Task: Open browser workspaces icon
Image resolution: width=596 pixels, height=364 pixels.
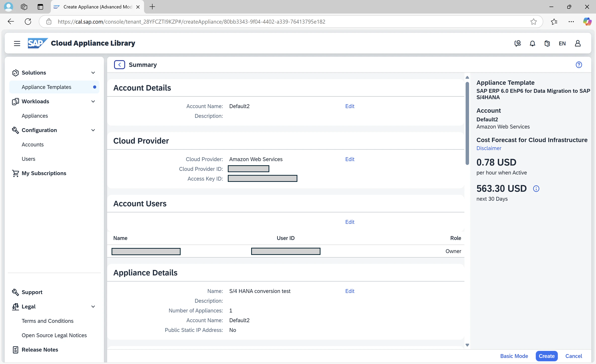Action: click(24, 7)
